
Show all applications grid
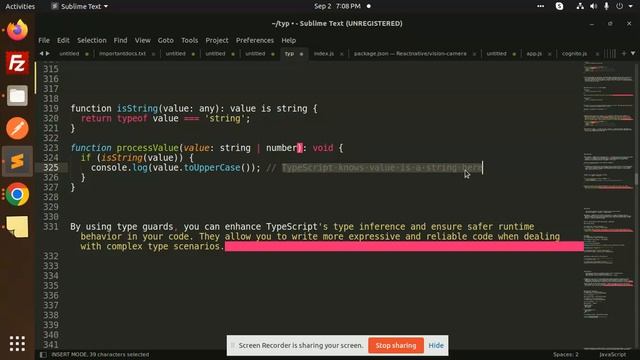tap(17, 344)
